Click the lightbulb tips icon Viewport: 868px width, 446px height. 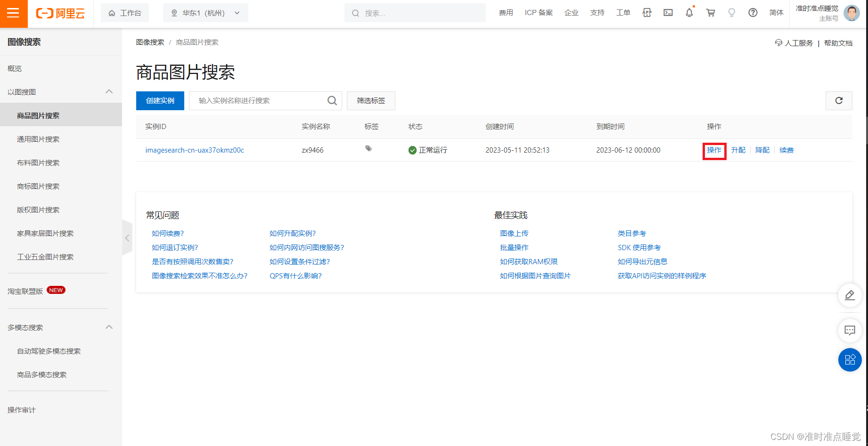(731, 13)
